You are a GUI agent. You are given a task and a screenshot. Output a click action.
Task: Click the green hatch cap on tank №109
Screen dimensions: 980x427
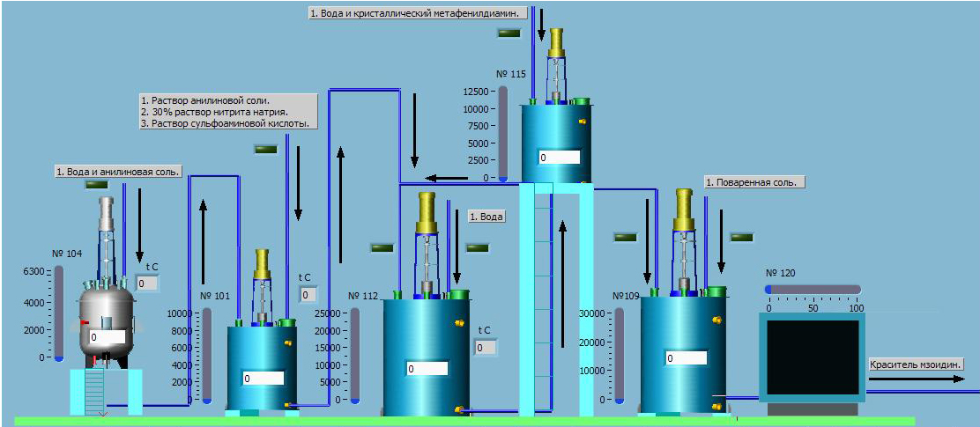pyautogui.click(x=716, y=291)
